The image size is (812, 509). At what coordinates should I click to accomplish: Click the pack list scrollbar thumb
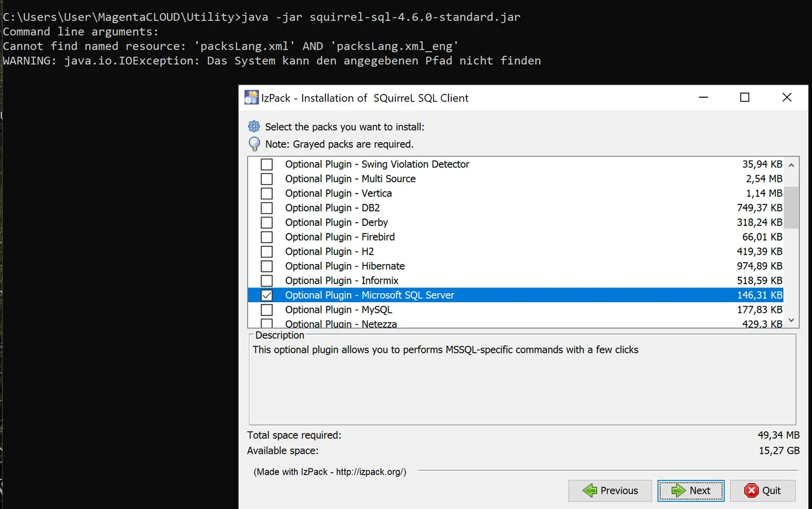click(791, 208)
